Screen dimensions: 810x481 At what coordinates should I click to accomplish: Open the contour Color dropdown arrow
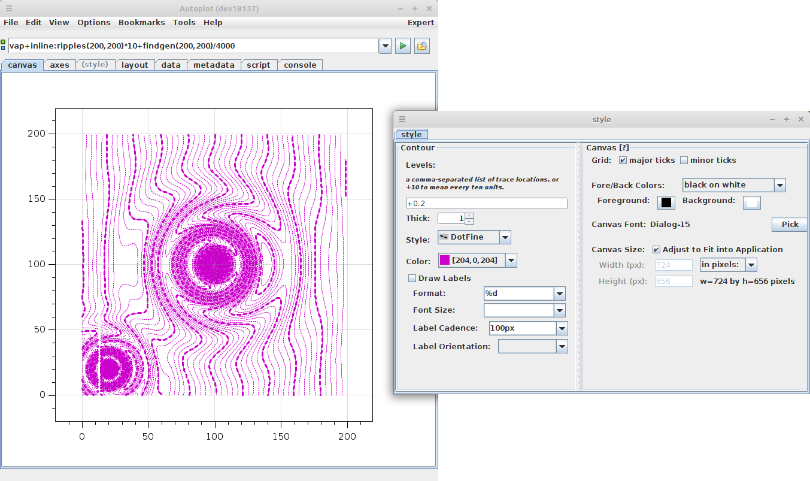point(511,261)
